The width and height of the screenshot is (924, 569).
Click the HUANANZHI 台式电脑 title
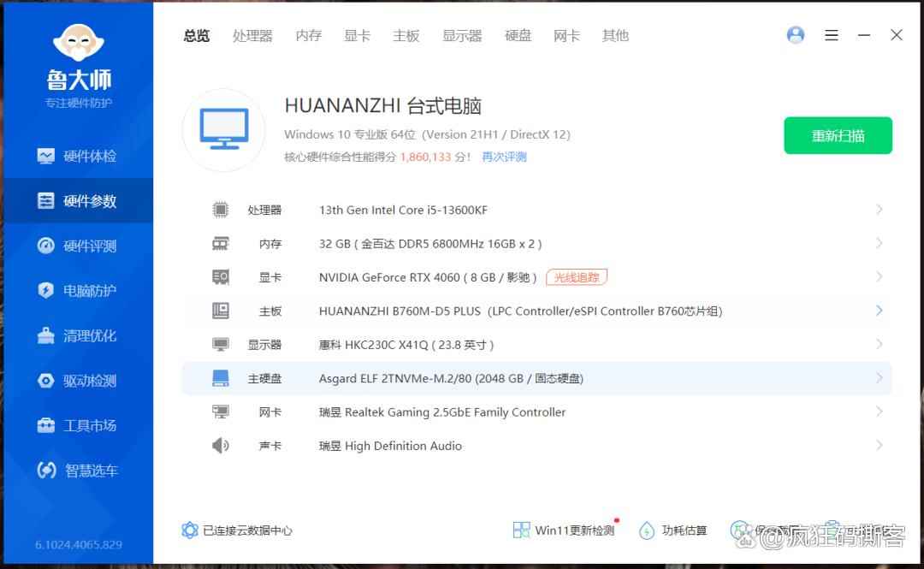383,106
